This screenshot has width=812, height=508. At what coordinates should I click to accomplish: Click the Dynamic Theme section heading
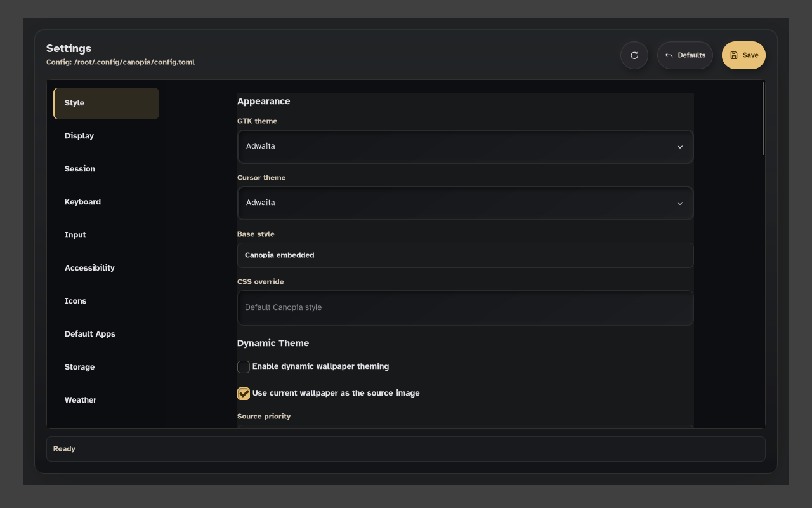[x=273, y=343]
